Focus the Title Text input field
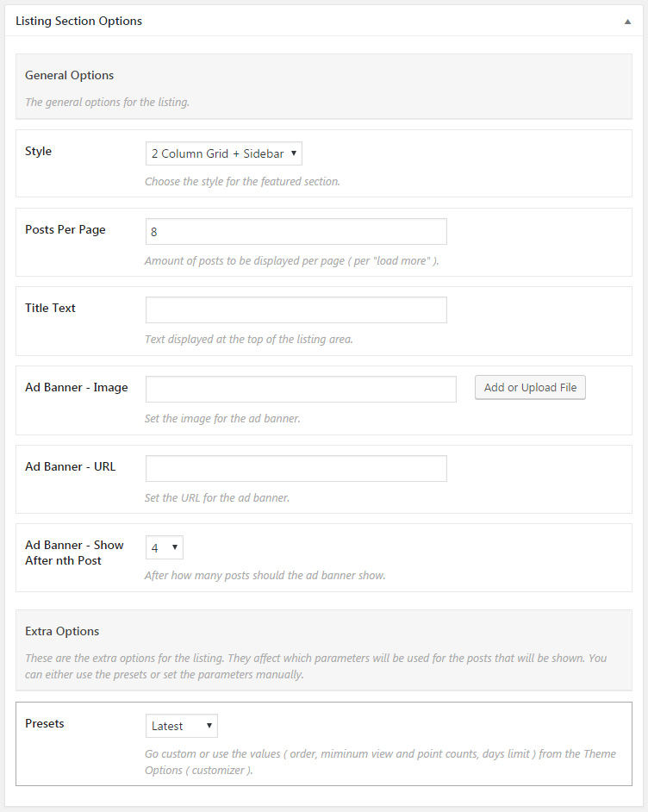Viewport: 648px width, 812px height. pos(296,310)
